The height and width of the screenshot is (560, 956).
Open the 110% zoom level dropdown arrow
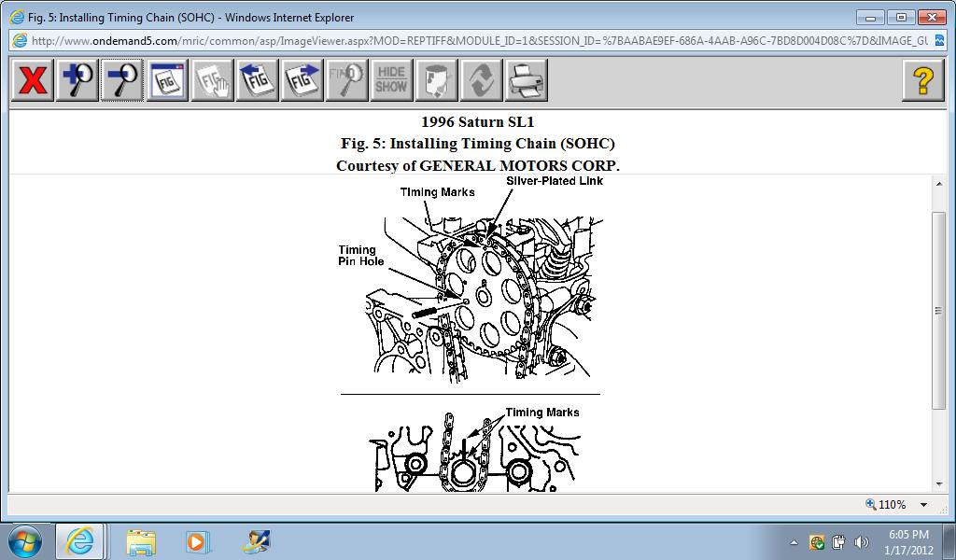coord(923,505)
